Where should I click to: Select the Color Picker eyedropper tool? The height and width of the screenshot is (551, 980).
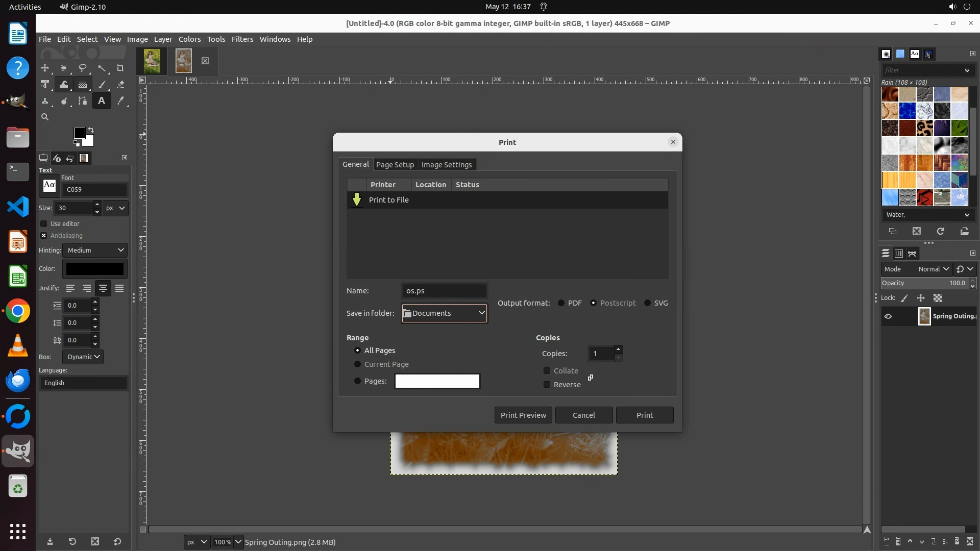(x=120, y=101)
